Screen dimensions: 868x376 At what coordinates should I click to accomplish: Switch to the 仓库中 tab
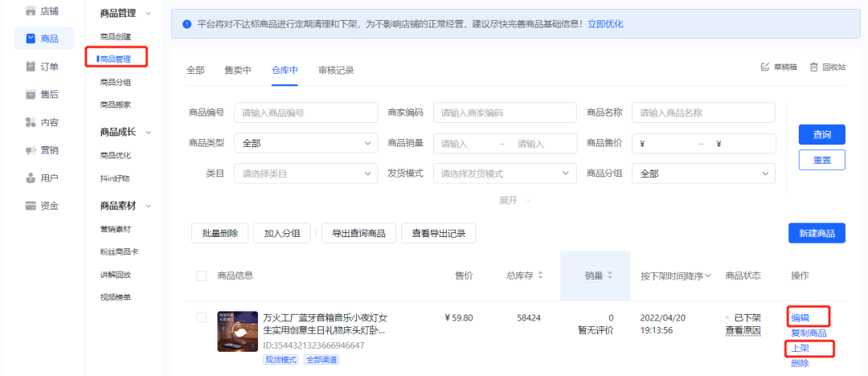[285, 71]
